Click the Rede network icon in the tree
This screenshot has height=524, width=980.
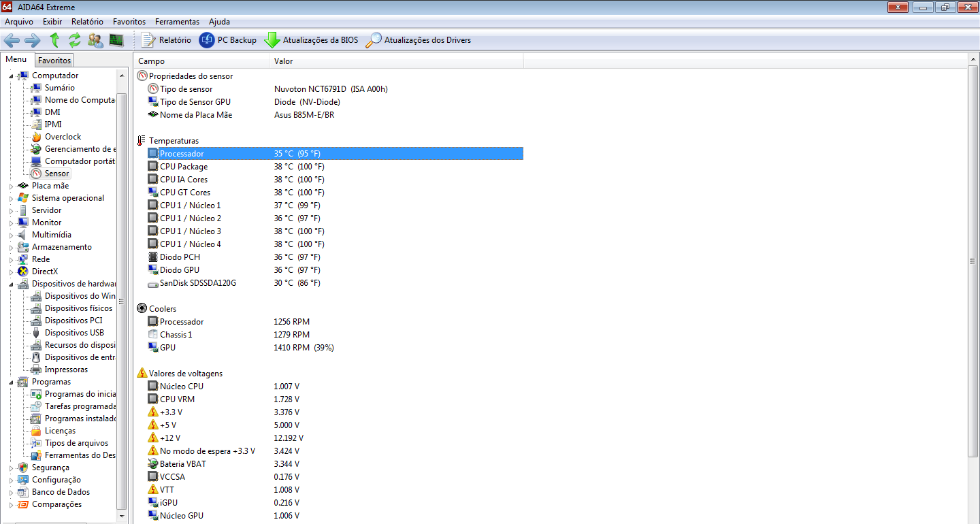23,259
